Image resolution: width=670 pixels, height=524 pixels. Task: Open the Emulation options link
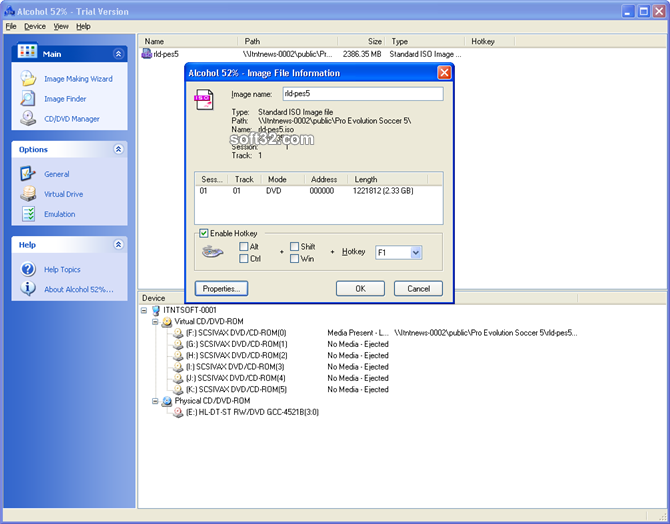pos(60,214)
